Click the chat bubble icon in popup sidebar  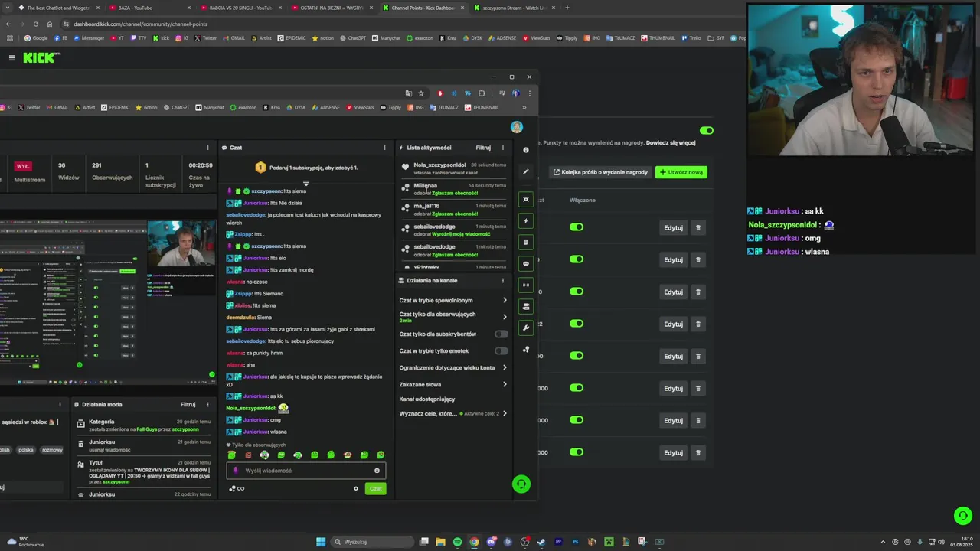tap(525, 263)
